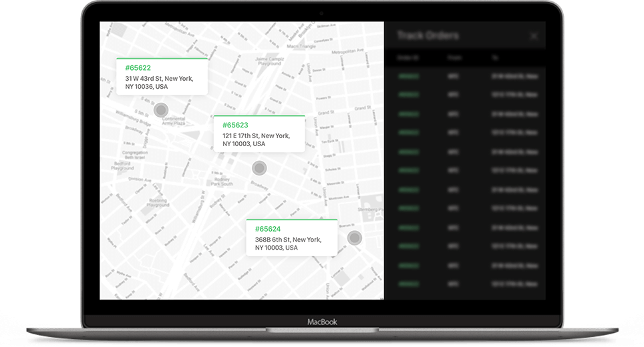644x347 pixels.
Task: Close the Track Orders panel
Action: point(534,36)
